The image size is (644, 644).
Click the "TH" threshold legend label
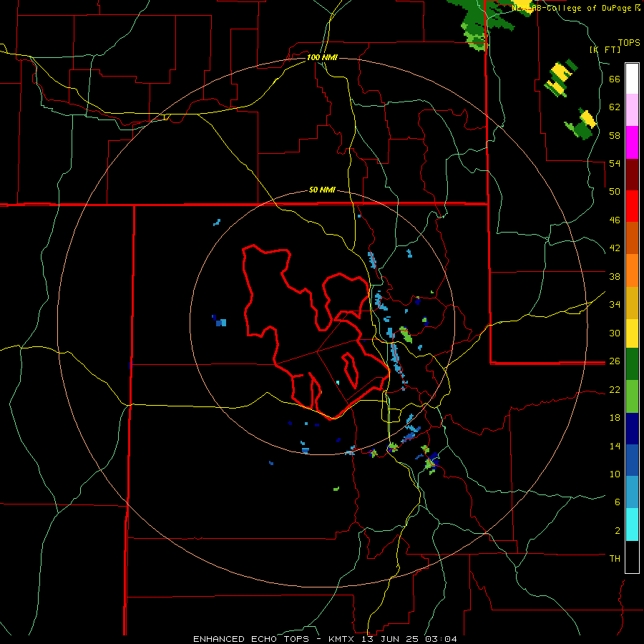pyautogui.click(x=615, y=559)
